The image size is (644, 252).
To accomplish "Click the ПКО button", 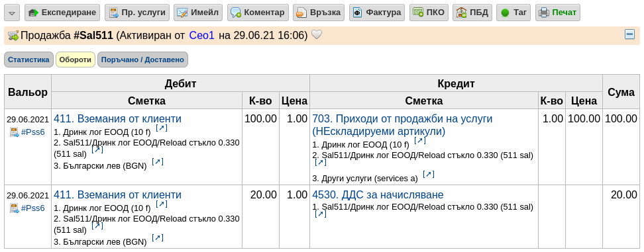I will (x=429, y=13).
